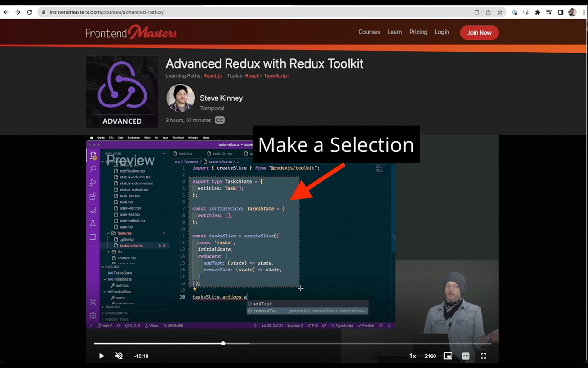Toggle closed captions in the video player
Image resolution: width=588 pixels, height=368 pixels.
pyautogui.click(x=465, y=356)
